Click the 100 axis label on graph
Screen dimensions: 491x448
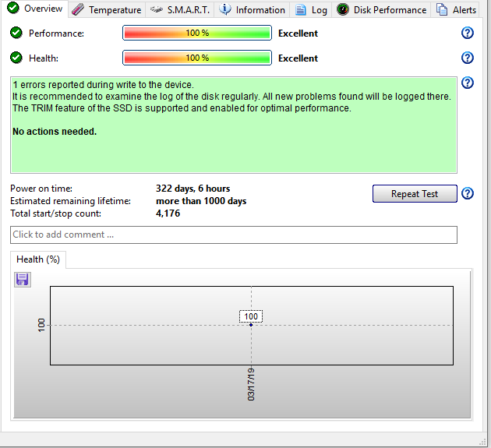coord(41,325)
